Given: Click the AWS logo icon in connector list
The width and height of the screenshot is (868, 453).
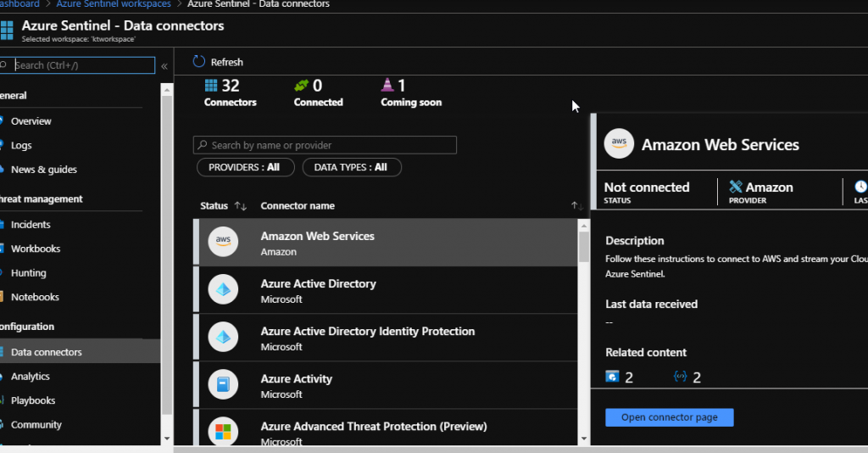Looking at the screenshot, I should pos(223,243).
